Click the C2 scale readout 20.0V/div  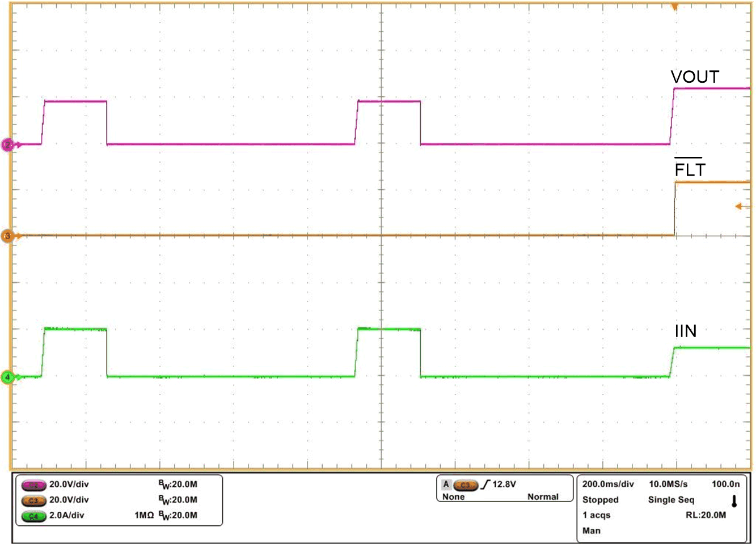69,484
